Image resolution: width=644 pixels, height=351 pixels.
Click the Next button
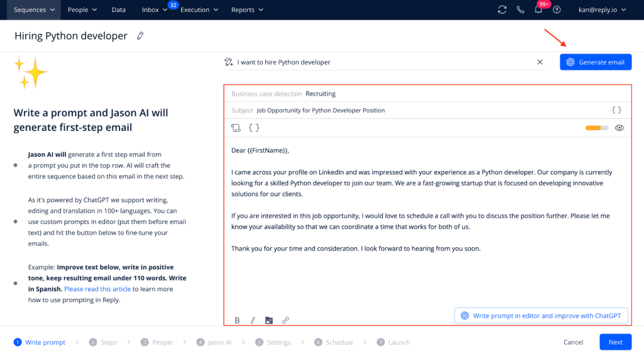(615, 342)
